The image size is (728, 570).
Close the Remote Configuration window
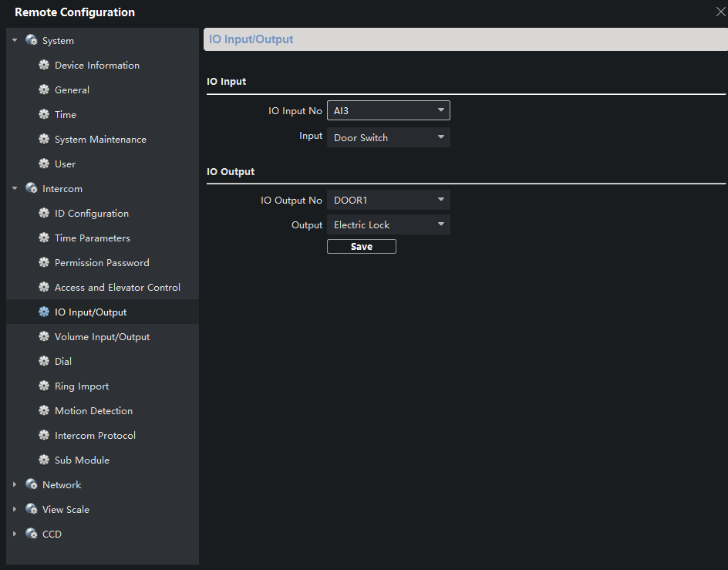[x=720, y=11]
